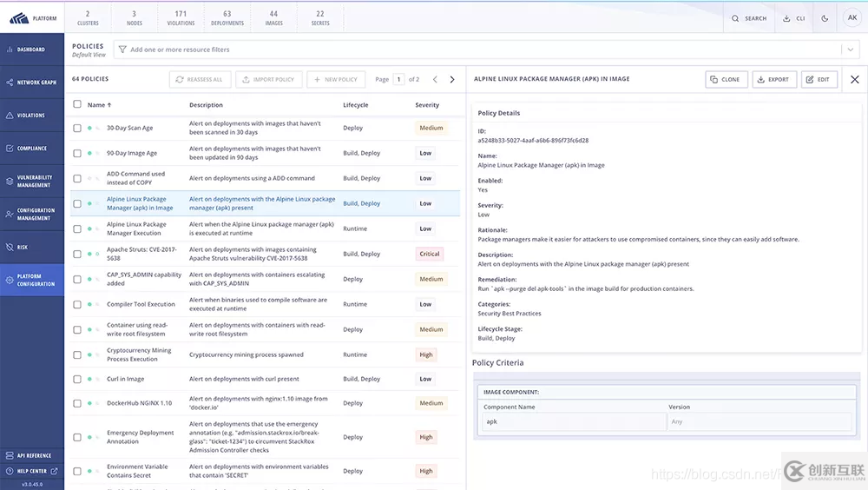Export the selected policy
Screen dimensions: 868x490
tap(773, 79)
